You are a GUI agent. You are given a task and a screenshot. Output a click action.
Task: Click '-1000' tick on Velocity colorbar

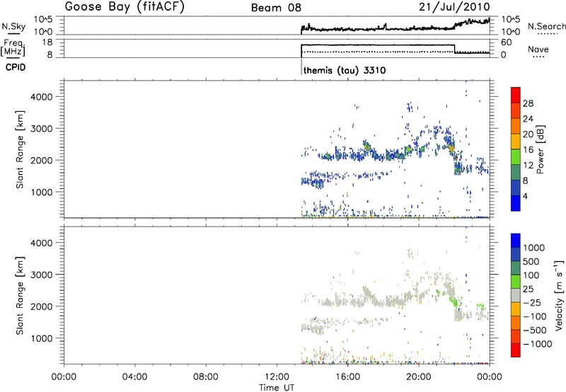pos(537,344)
